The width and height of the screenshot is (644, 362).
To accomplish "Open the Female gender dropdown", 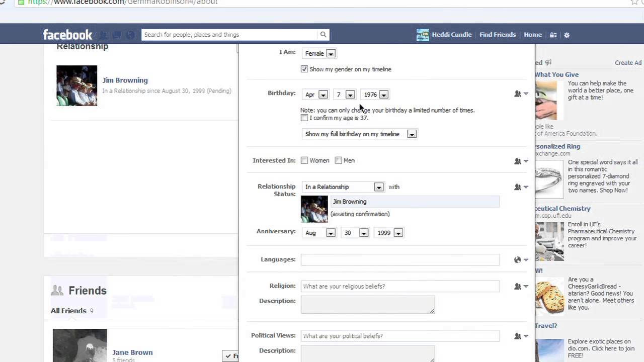I will click(319, 53).
